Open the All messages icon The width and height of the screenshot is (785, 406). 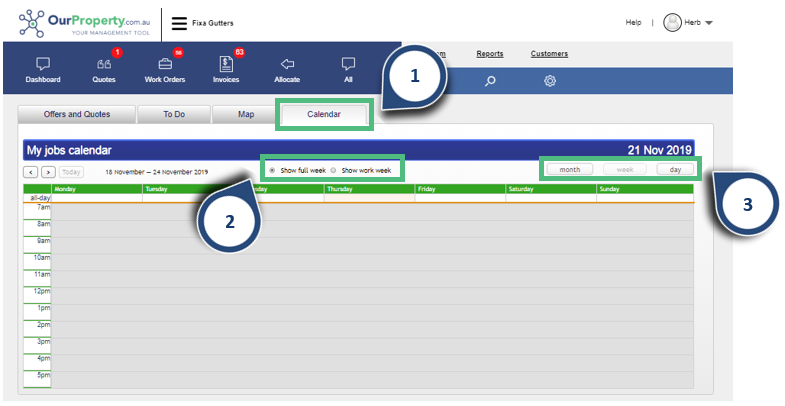tap(348, 64)
